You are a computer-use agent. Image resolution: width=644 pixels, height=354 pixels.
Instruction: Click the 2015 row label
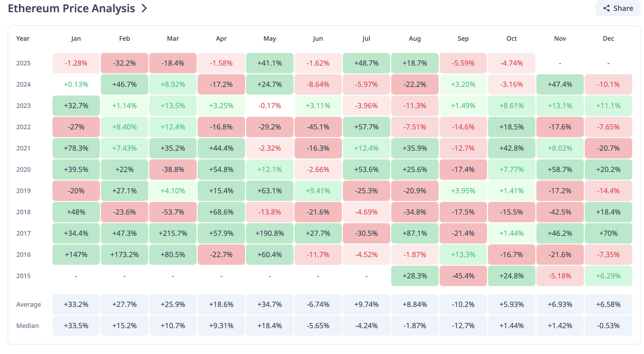[x=24, y=276]
